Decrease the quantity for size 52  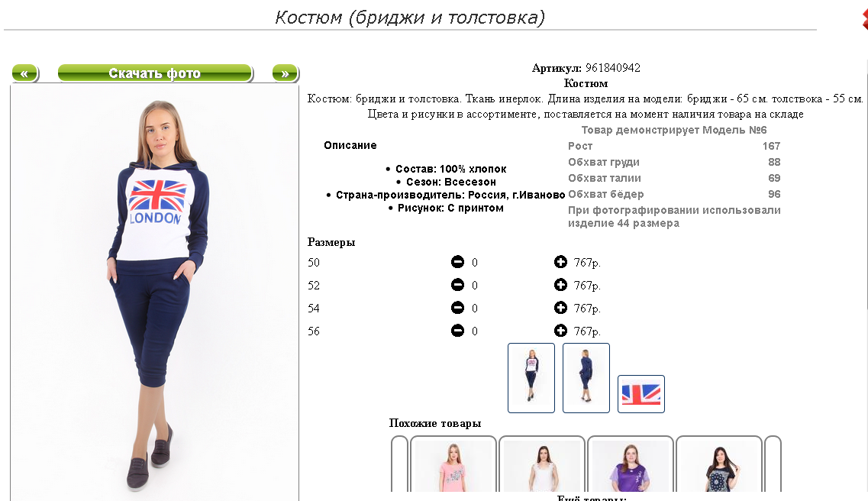click(457, 285)
